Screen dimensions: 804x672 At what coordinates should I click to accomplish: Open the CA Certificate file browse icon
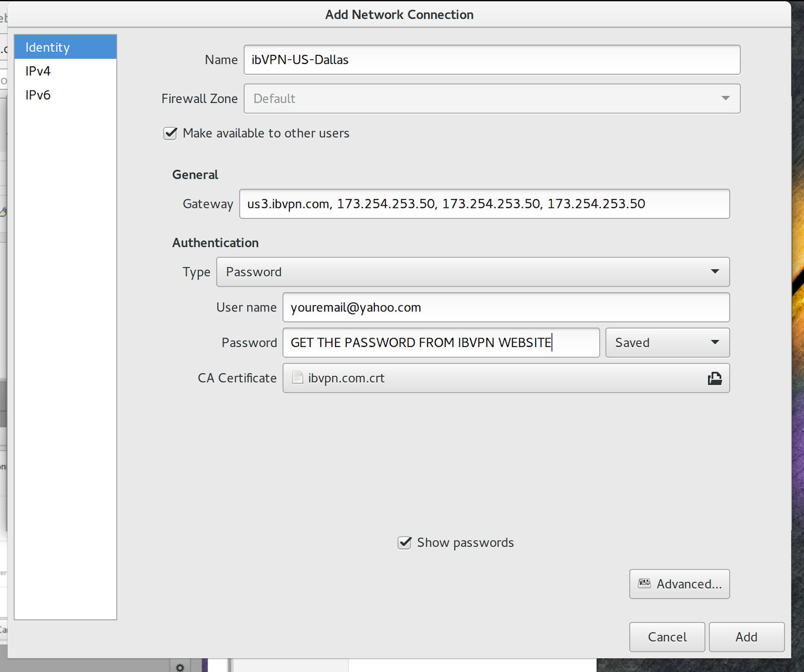coord(715,378)
